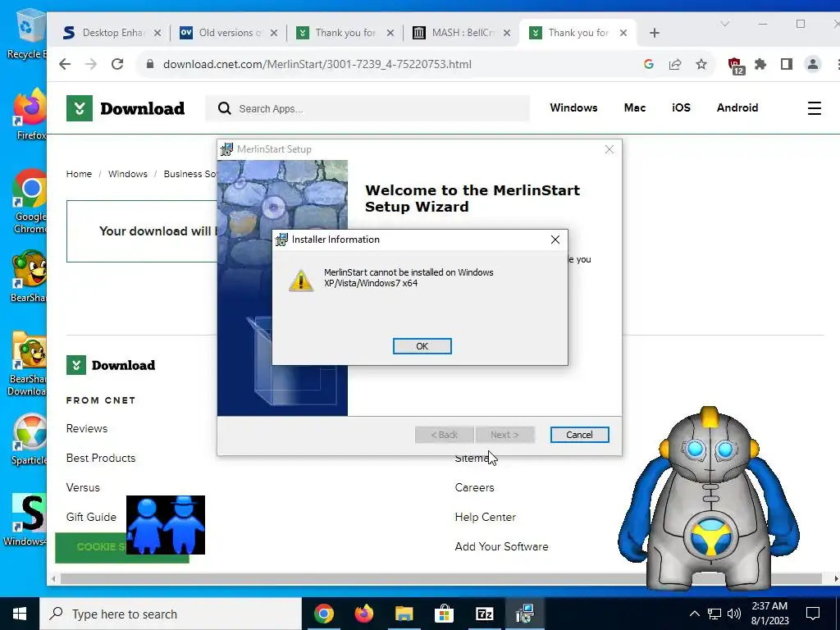Viewport: 840px width, 630px height.
Task: Click the Windows breadcrumb link
Action: [127, 174]
